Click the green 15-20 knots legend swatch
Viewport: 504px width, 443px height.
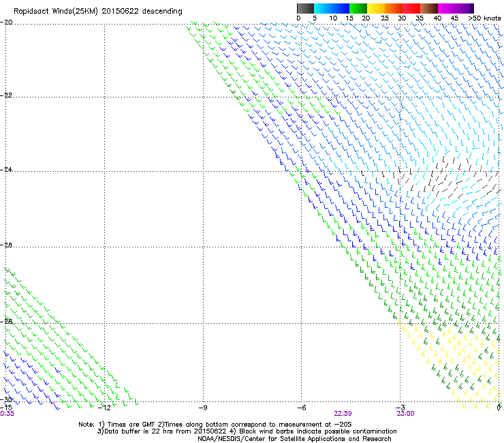click(358, 8)
